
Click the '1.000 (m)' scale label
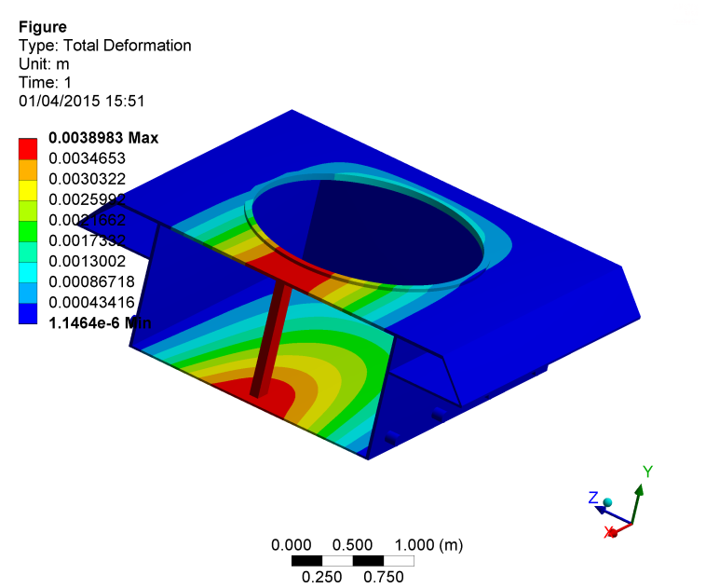click(429, 545)
